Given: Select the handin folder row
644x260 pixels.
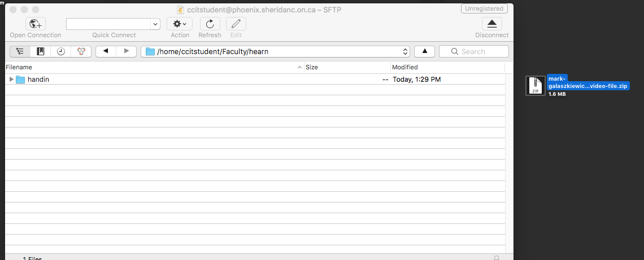Looking at the screenshot, I should pos(255,80).
